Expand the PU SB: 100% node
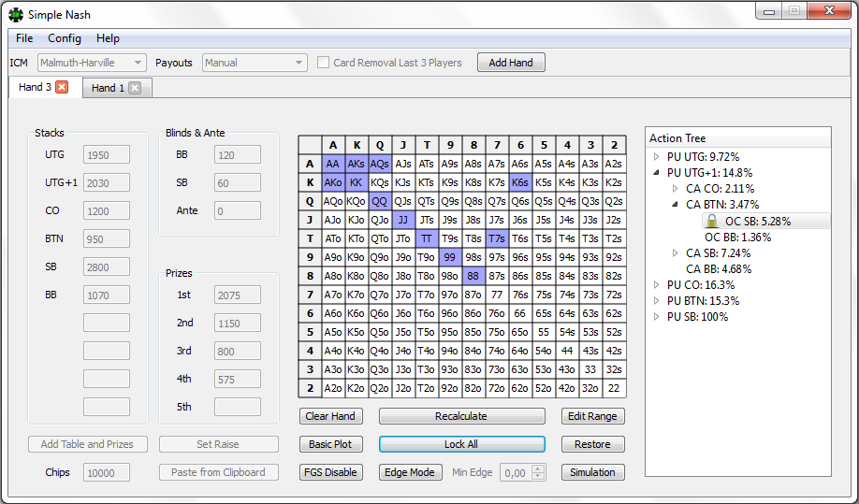 [x=656, y=317]
